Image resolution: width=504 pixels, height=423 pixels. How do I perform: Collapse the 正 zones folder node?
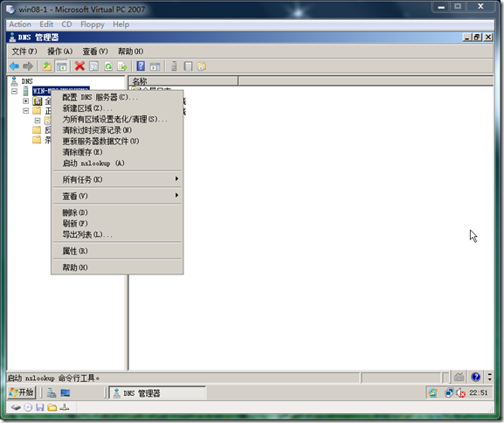pos(25,111)
